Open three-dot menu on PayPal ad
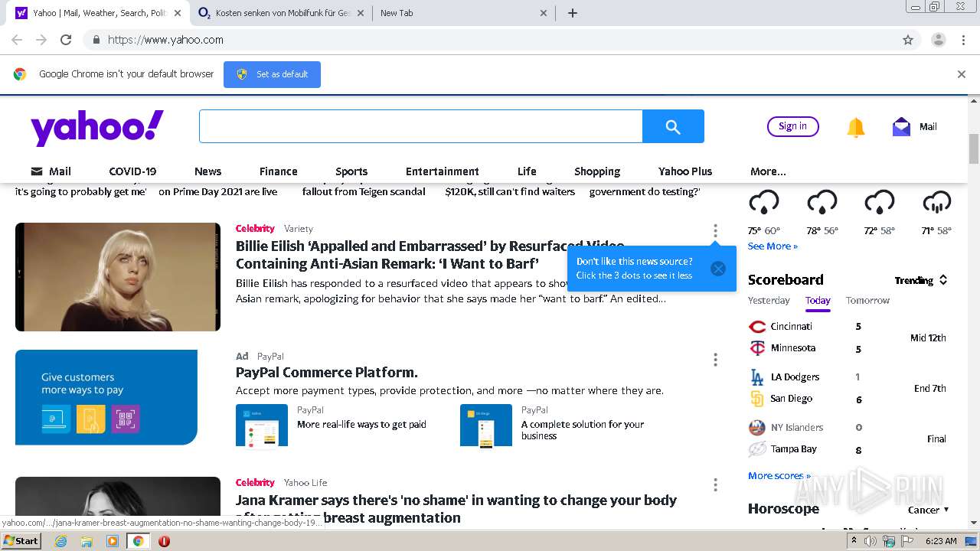The image size is (980, 551). (715, 360)
